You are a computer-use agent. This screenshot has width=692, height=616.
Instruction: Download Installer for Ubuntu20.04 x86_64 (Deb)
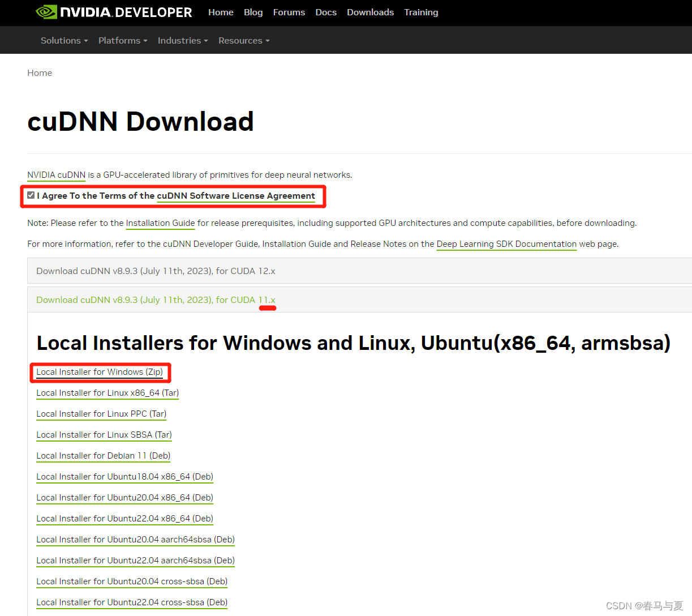(x=125, y=498)
